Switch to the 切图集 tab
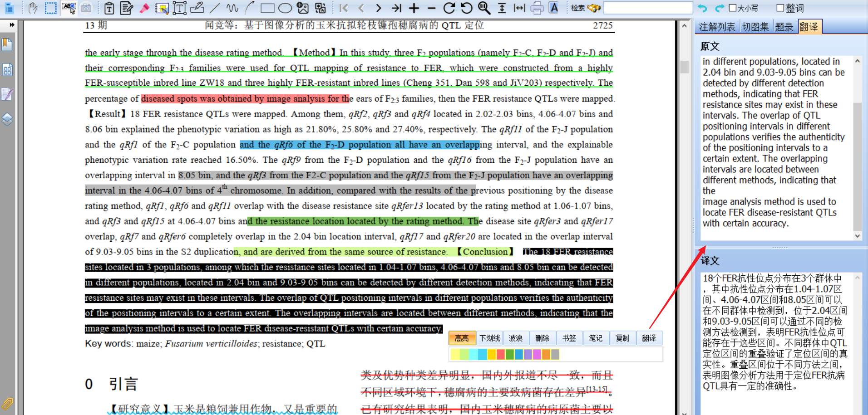Screen dimensions: 868x415 (755, 27)
